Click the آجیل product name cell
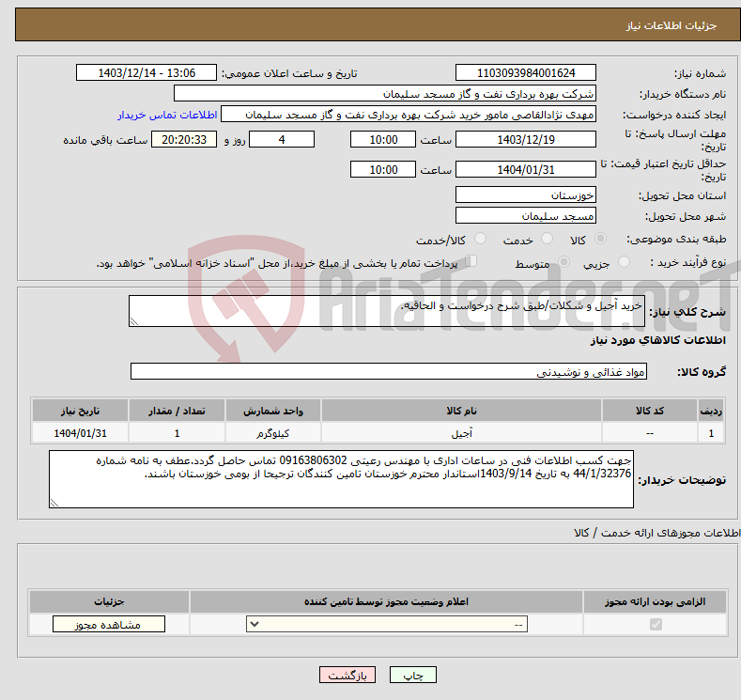This screenshot has height=700, width=741. [461, 433]
